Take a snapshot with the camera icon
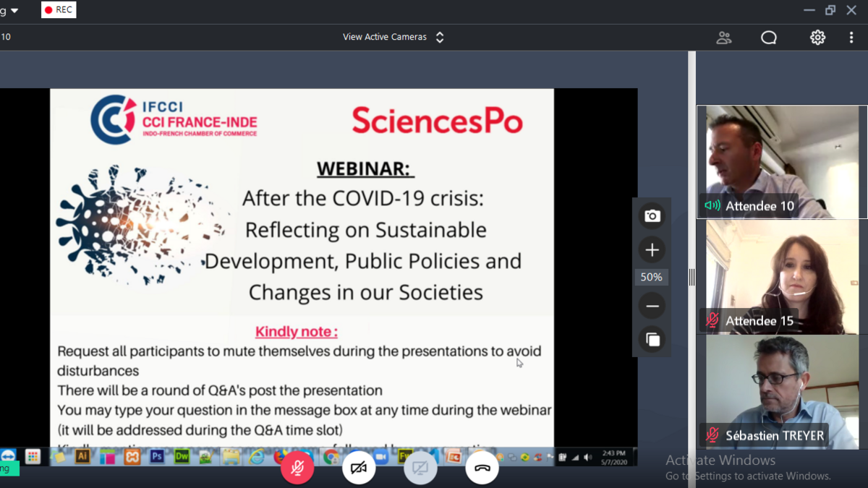Viewport: 868px width, 488px height. coord(652,216)
